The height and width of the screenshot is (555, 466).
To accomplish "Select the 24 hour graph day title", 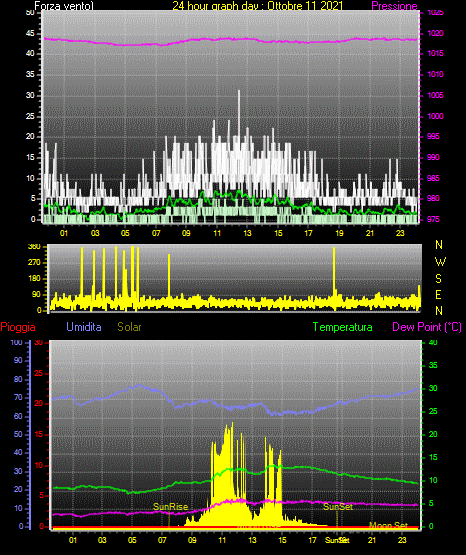I will click(x=258, y=6).
